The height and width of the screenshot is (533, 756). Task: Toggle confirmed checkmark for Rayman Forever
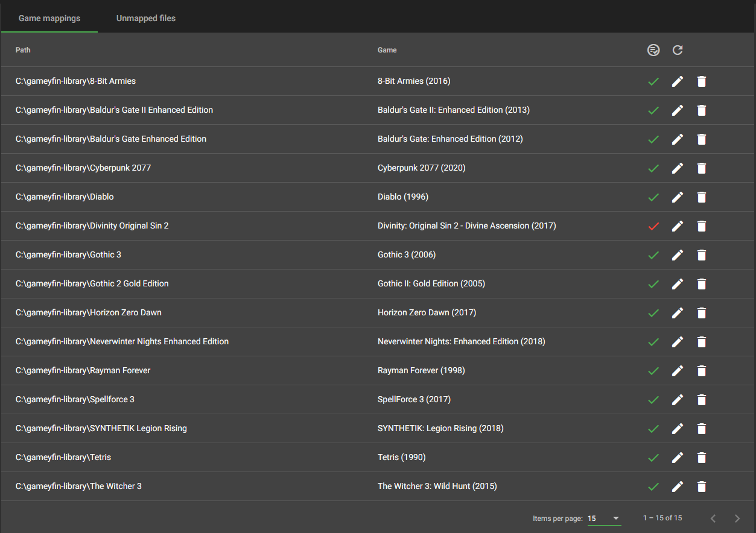point(653,371)
